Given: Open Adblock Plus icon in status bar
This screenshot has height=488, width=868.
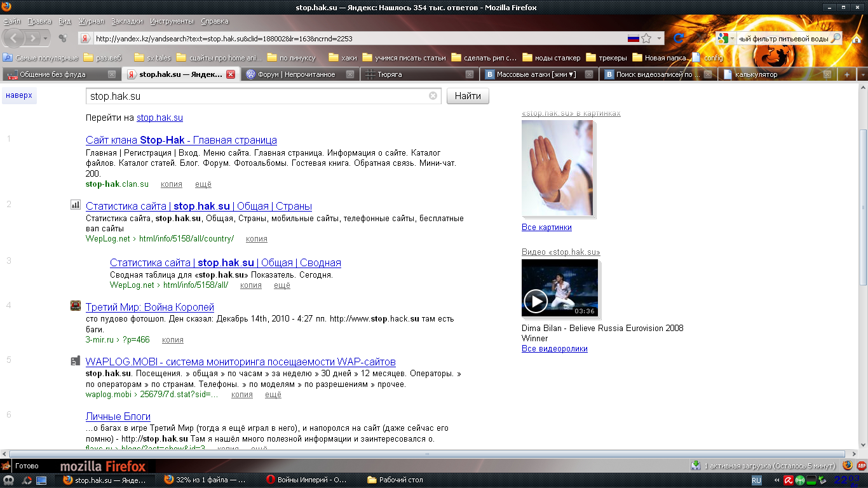Looking at the screenshot, I should click(862, 466).
